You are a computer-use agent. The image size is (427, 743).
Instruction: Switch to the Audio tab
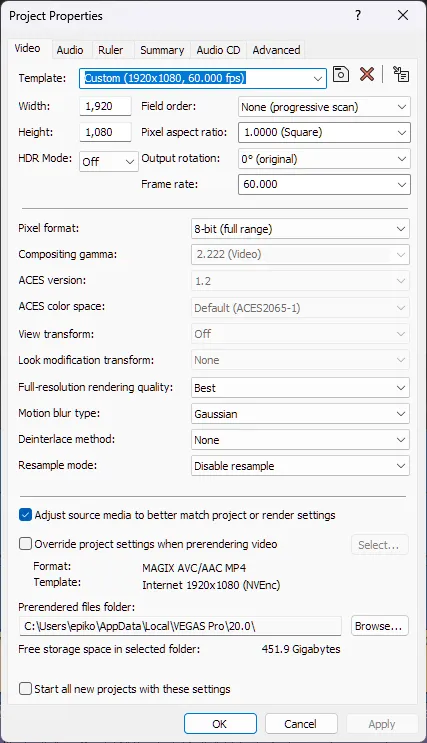click(x=70, y=50)
